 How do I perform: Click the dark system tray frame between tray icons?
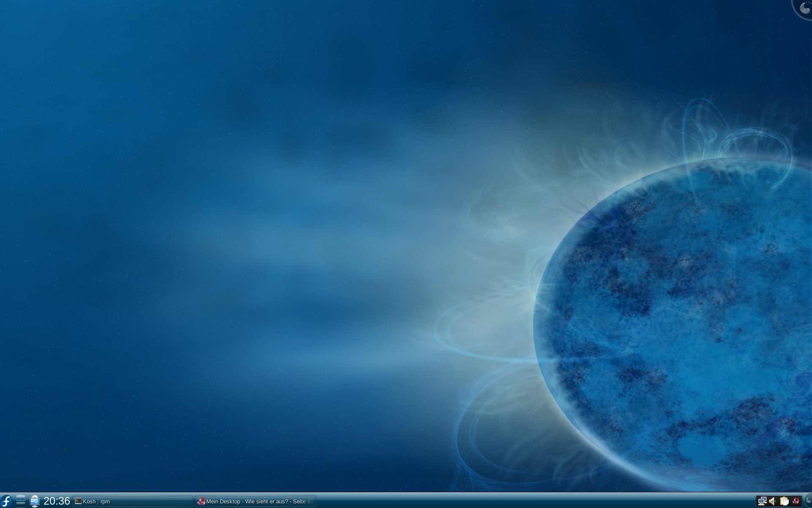tap(778, 501)
